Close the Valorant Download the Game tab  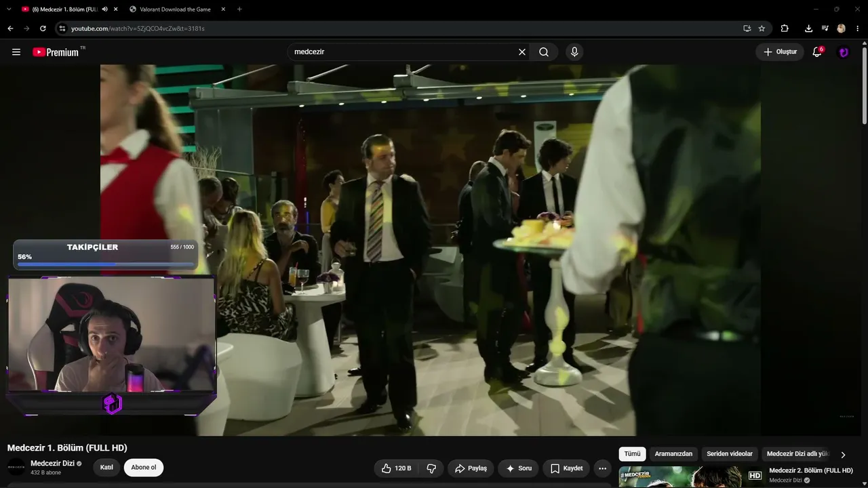[224, 9]
